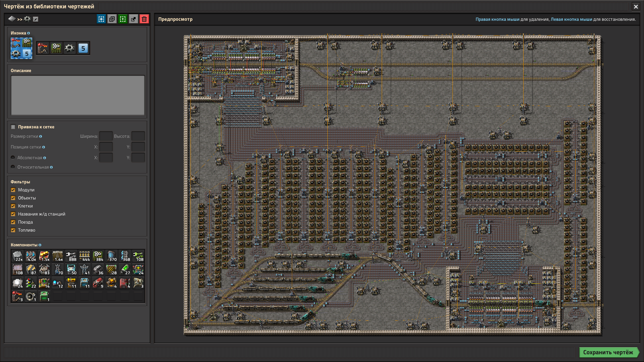Viewport: 644px width, 362px height.
Task: Click the Фильтры section heading
Action: point(20,182)
